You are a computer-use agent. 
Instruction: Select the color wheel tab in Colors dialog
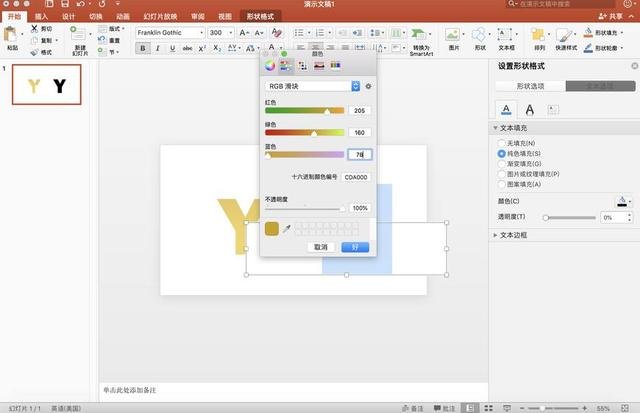(x=270, y=65)
